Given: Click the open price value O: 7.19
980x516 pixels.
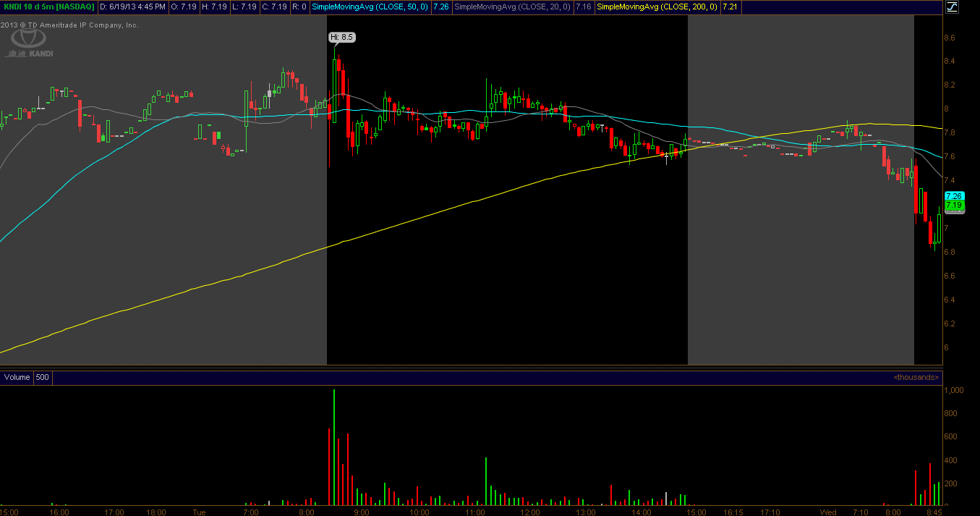Looking at the screenshot, I should point(182,7).
